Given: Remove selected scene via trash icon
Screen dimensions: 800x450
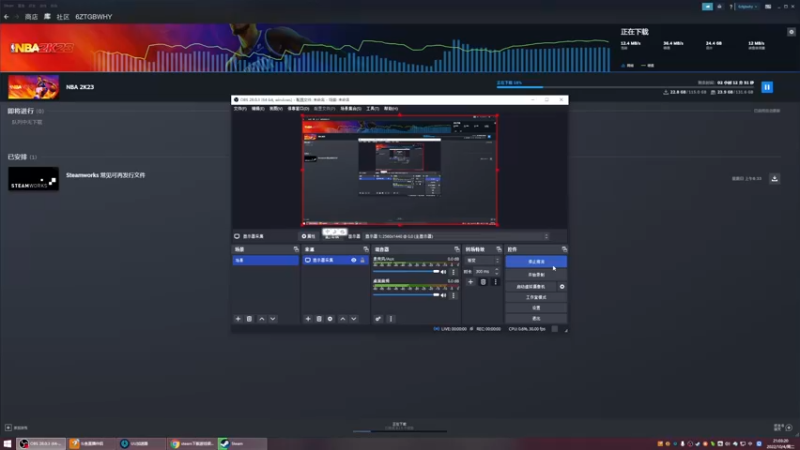Looking at the screenshot, I should [x=249, y=319].
